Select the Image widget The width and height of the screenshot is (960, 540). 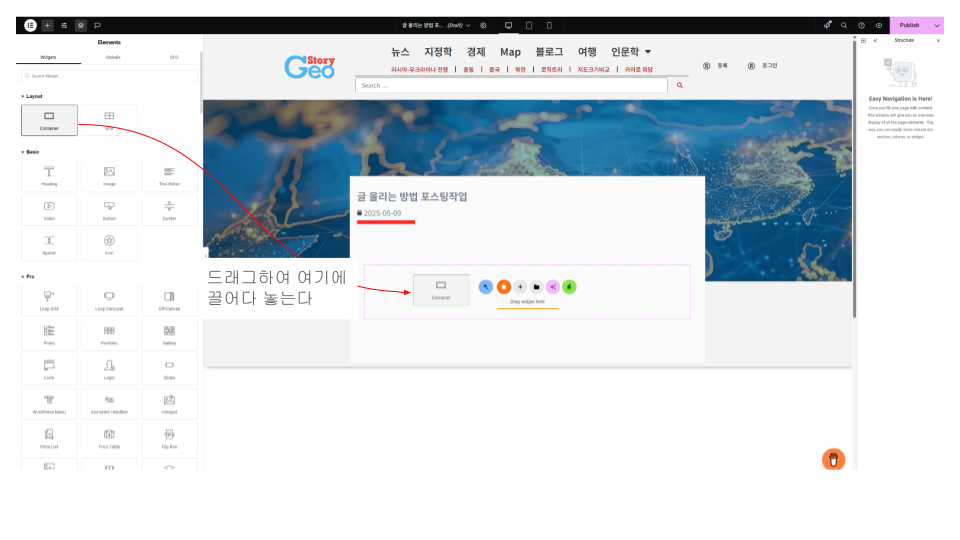109,176
